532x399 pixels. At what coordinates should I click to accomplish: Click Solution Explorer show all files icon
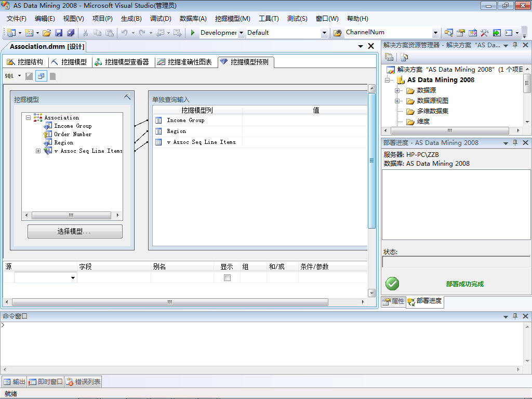point(404,57)
